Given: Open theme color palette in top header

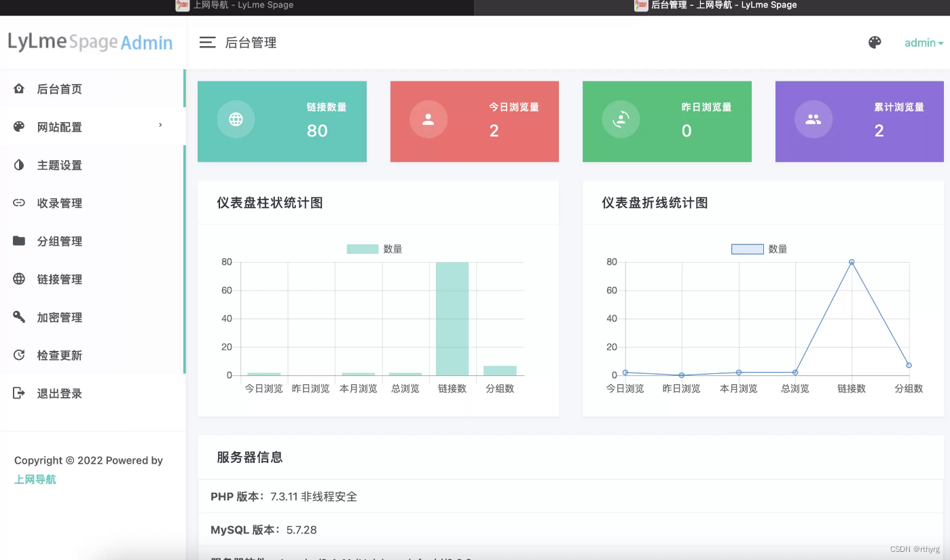Looking at the screenshot, I should [875, 42].
